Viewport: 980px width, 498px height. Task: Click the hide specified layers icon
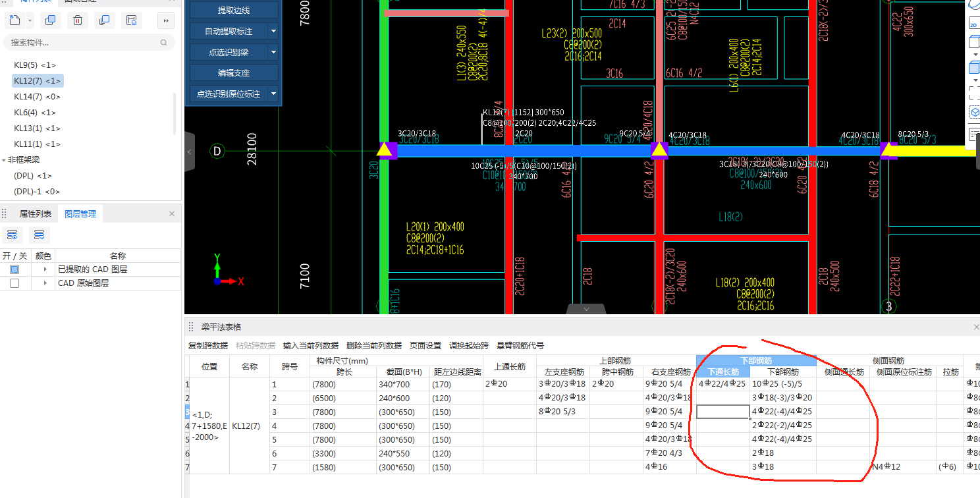[x=40, y=235]
